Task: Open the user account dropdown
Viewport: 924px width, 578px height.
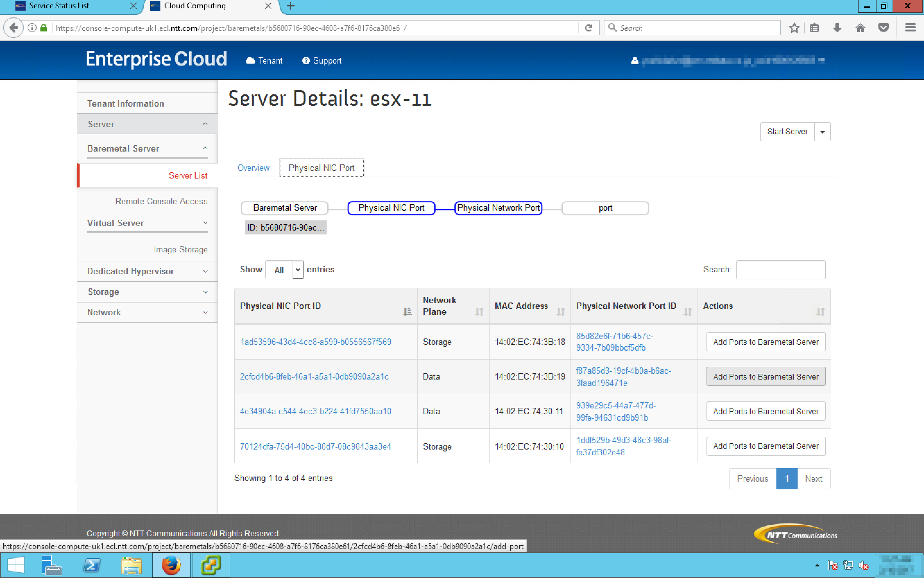Action: point(728,60)
